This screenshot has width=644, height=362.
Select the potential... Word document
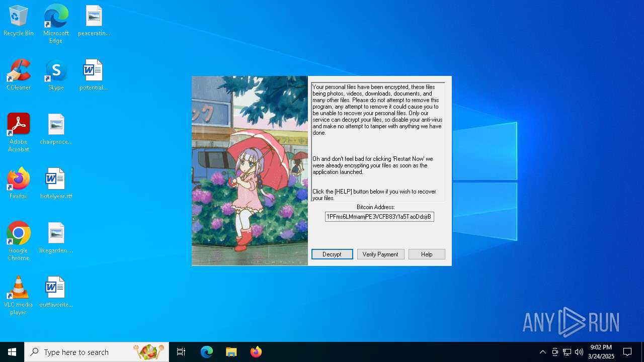pyautogui.click(x=94, y=75)
